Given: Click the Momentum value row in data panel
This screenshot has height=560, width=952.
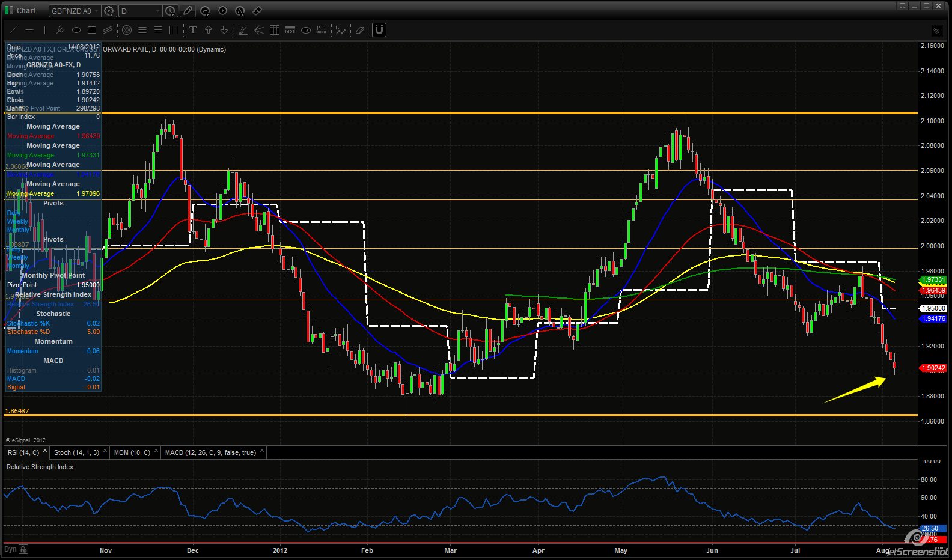Looking at the screenshot, I should click(53, 351).
